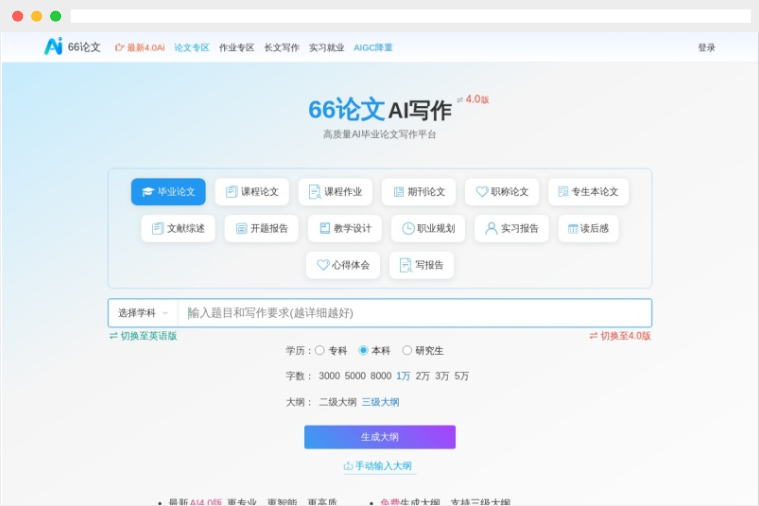Focus the 输入题目和写作要求 text field
759x506 pixels.
(x=415, y=313)
